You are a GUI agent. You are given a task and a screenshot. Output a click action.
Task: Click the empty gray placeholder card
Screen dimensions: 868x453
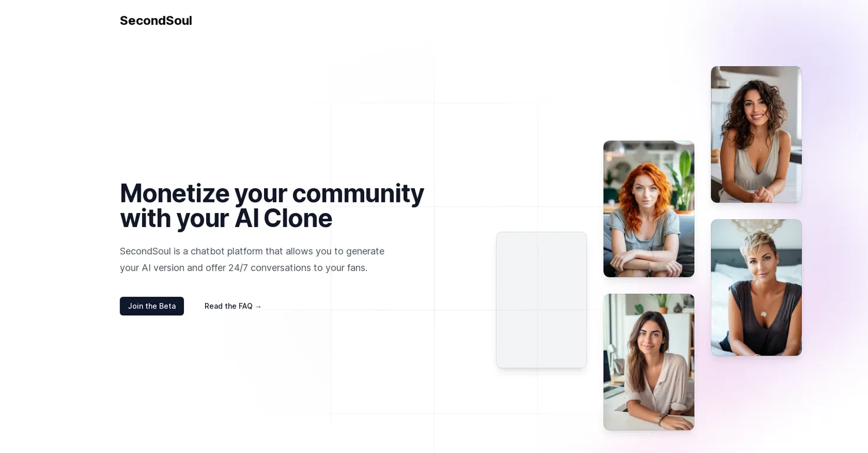coord(542,300)
